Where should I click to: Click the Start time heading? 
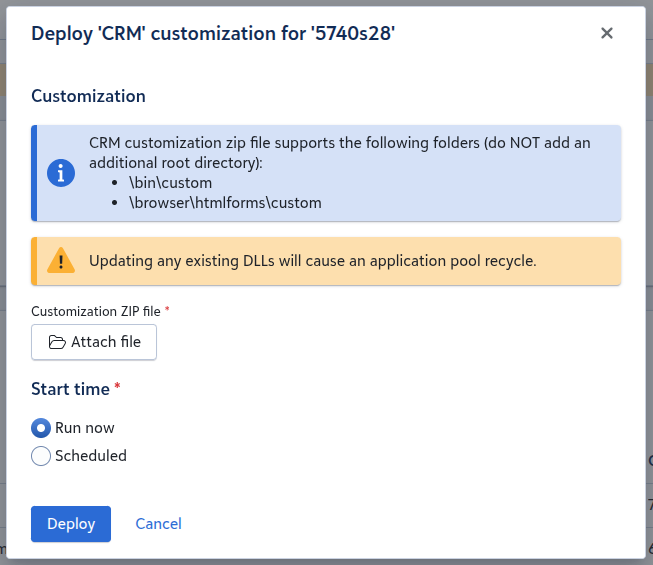[x=70, y=389]
